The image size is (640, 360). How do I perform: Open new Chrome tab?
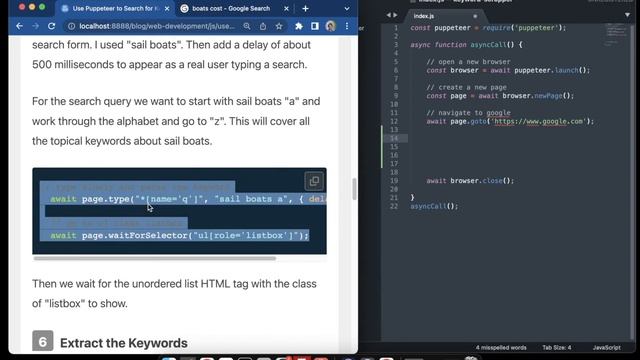click(x=305, y=9)
